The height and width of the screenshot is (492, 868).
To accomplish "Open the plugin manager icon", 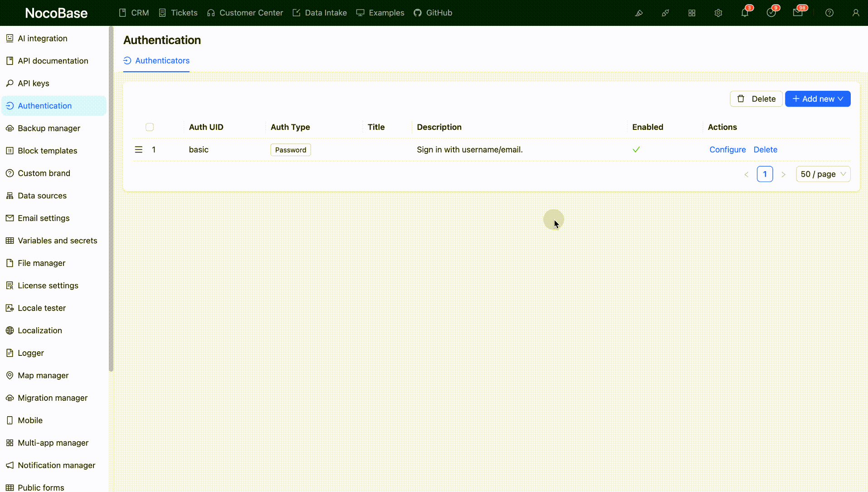I will (x=665, y=12).
